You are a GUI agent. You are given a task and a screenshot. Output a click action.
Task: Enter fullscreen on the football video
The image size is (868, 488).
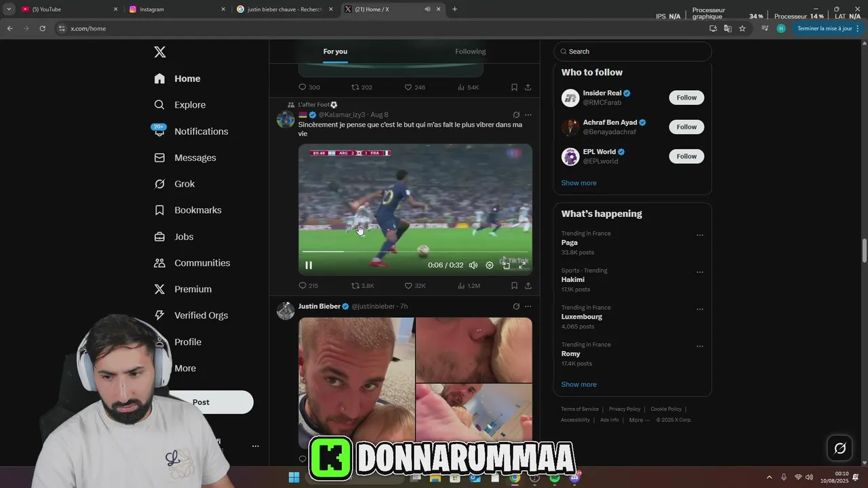tap(522, 265)
